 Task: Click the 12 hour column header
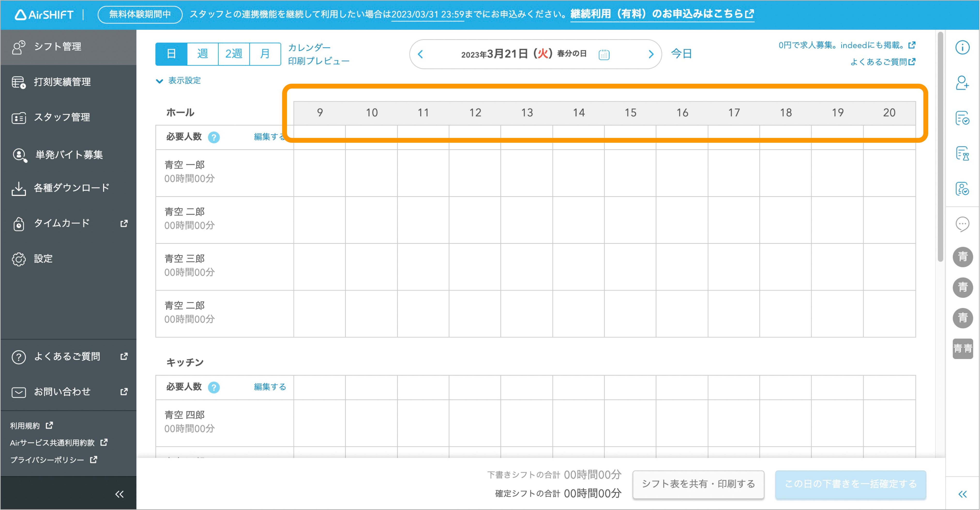click(475, 113)
